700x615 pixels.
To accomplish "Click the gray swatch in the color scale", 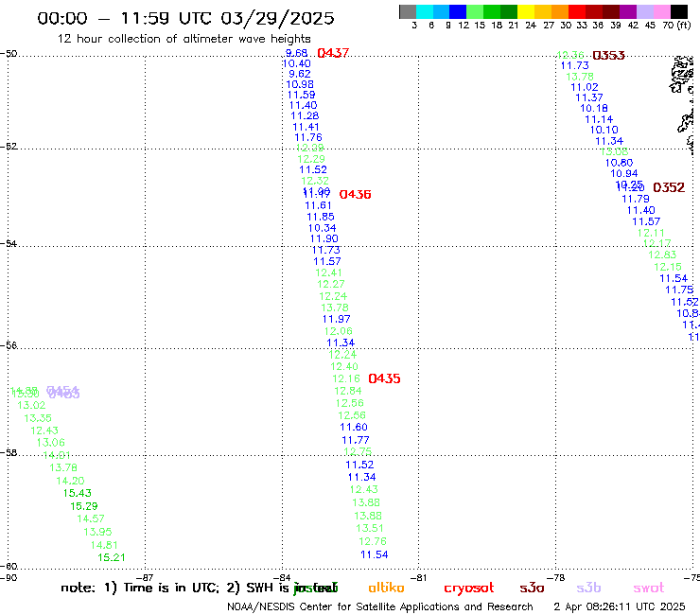I will tap(408, 11).
